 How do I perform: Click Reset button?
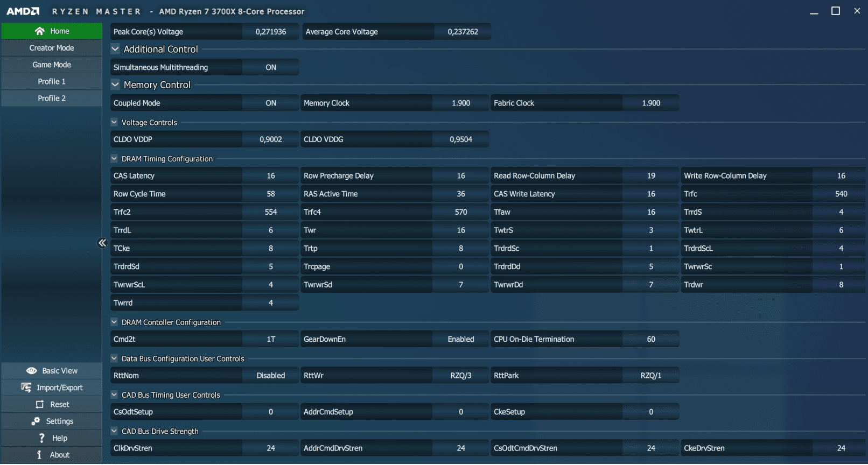[52, 404]
